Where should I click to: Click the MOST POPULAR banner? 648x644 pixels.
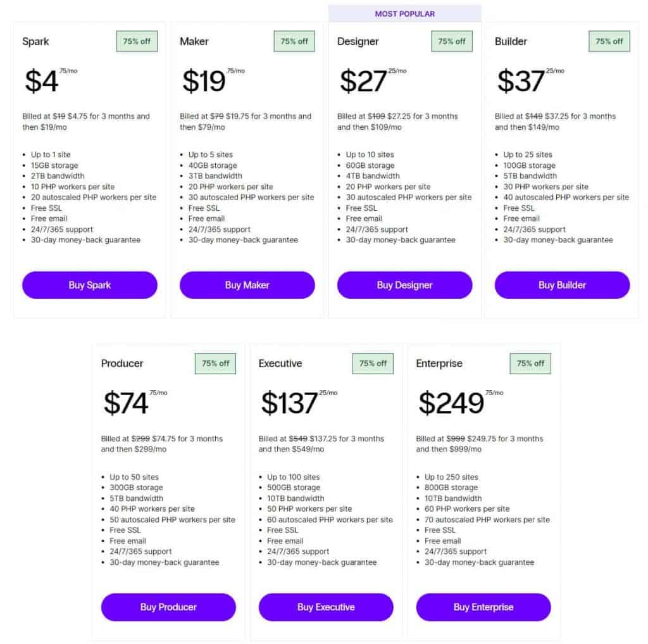405,13
